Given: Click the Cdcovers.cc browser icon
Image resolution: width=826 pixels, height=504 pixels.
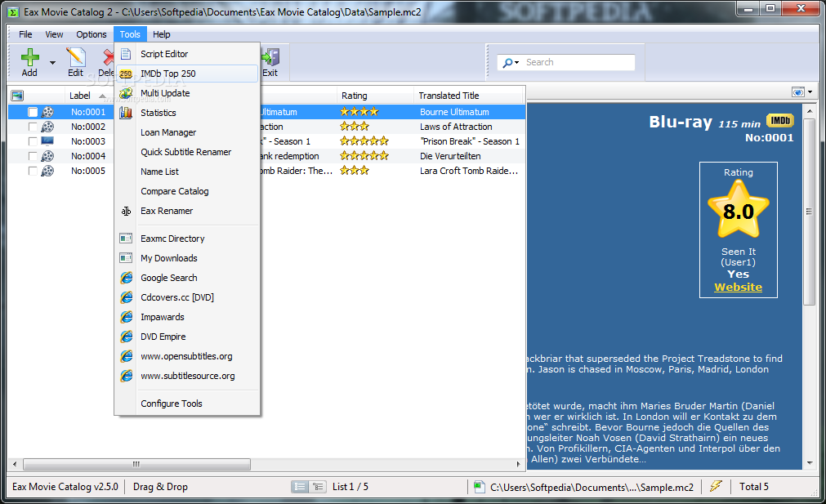Looking at the screenshot, I should pos(127,297).
